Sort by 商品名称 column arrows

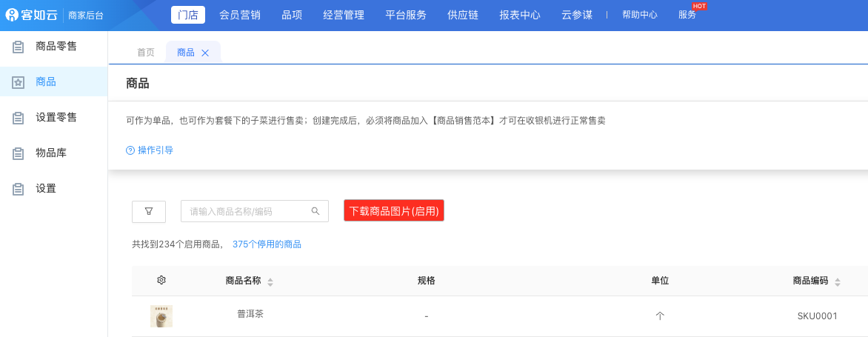270,281
